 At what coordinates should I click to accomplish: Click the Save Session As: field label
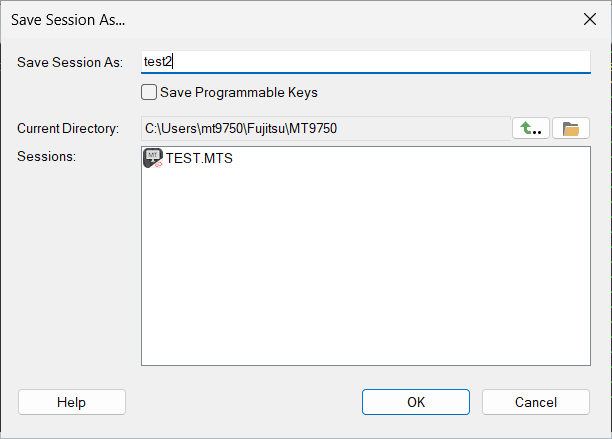click(70, 62)
